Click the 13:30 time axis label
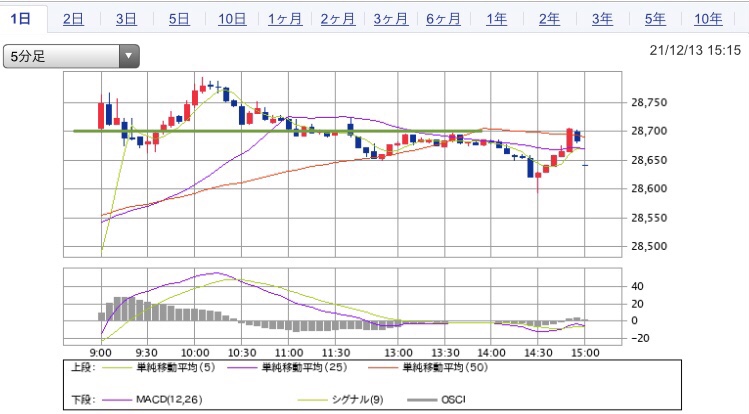The height and width of the screenshot is (414, 749). pyautogui.click(x=445, y=353)
